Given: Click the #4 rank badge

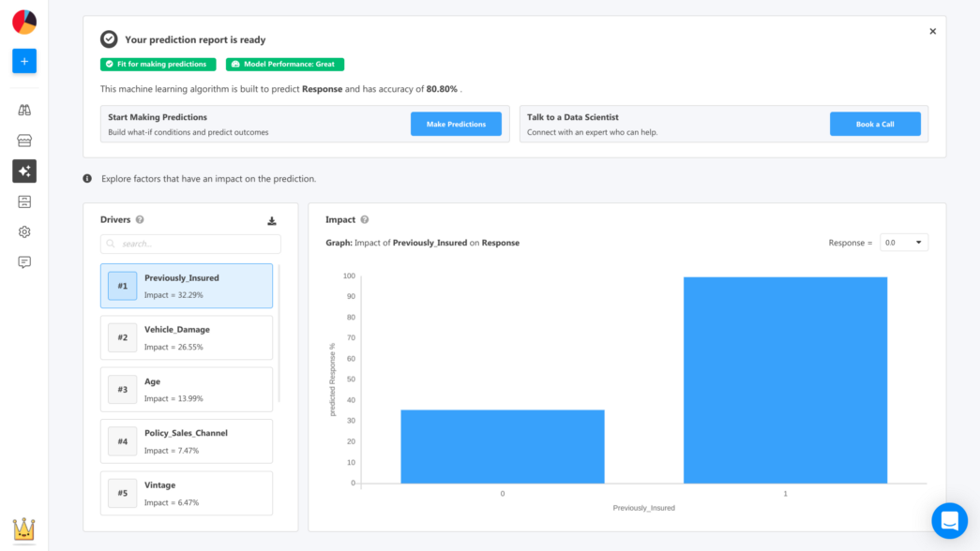Looking at the screenshot, I should pyautogui.click(x=123, y=441).
